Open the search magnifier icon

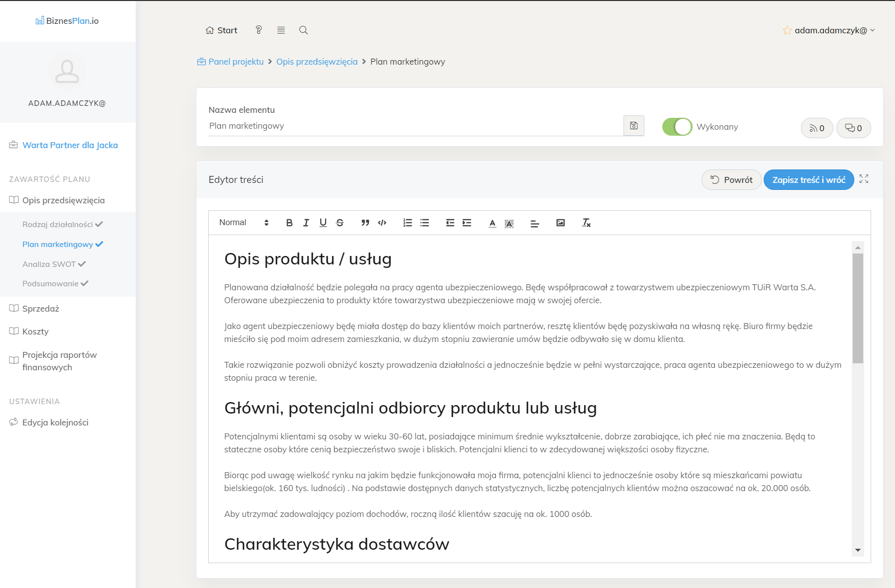point(303,30)
